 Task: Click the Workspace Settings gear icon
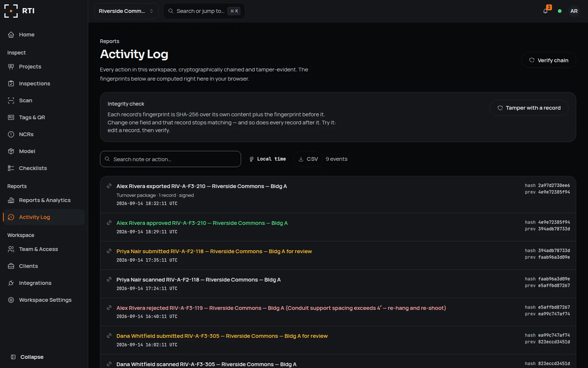[x=11, y=300]
